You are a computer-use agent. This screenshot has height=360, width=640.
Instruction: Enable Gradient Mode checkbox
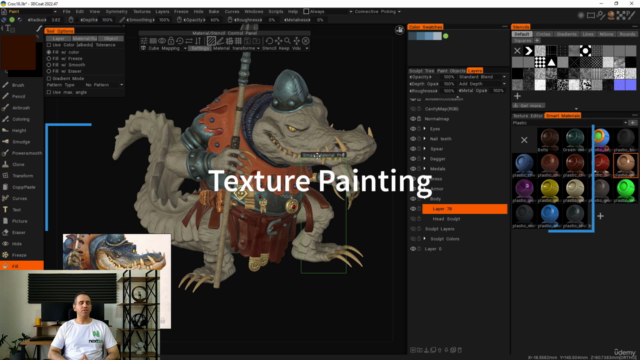49,78
